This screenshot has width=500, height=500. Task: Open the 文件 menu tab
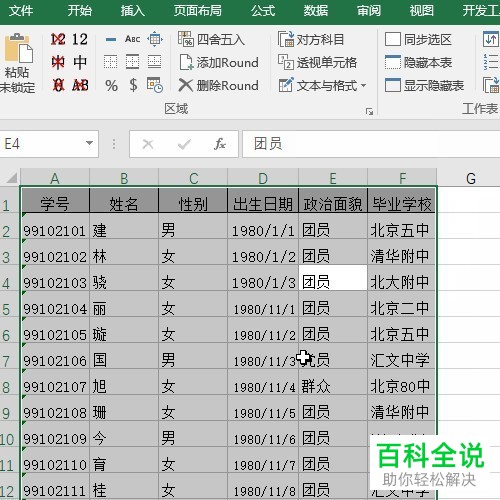21,11
